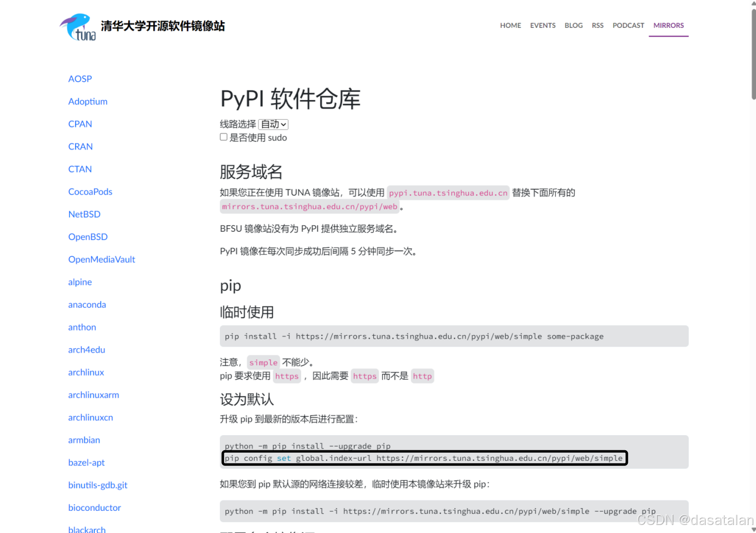Open the RSS menu item
Viewport: 756px width, 533px height.
[598, 25]
